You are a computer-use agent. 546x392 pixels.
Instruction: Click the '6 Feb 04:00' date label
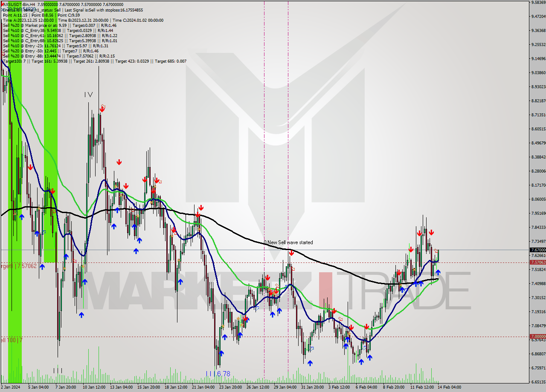(x=367, y=387)
